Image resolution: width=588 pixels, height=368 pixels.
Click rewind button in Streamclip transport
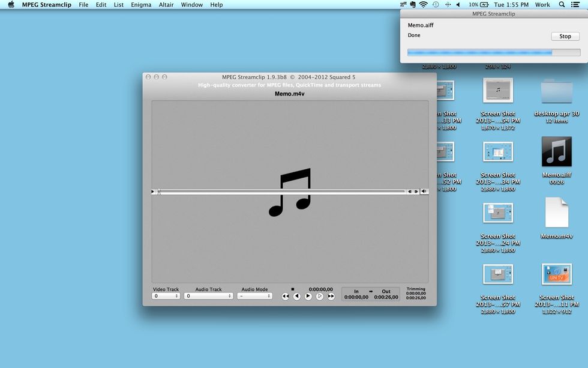tap(286, 297)
